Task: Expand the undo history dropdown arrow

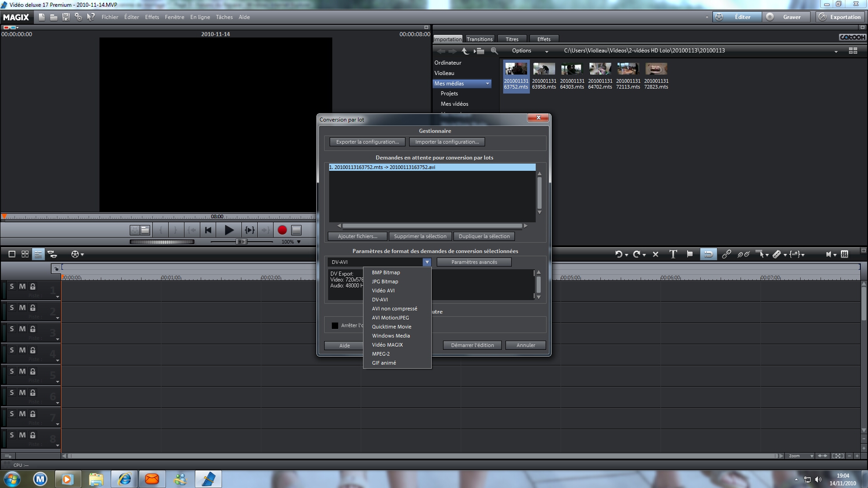Action: coord(627,255)
